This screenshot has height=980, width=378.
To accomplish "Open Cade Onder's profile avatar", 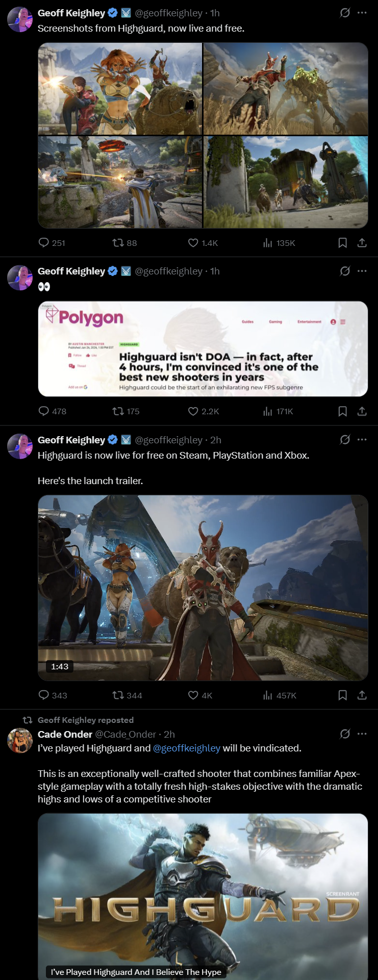I will [x=20, y=740].
